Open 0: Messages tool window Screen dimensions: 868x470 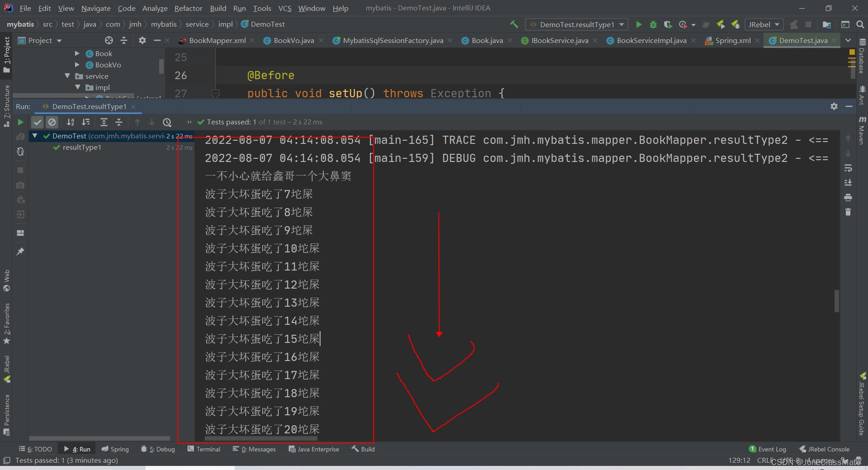[x=254, y=449]
